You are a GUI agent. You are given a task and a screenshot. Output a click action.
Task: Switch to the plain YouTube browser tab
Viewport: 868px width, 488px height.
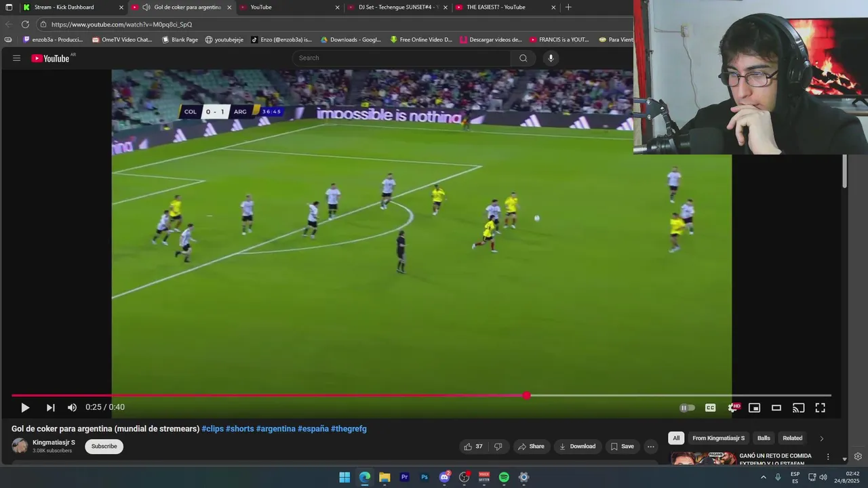click(x=290, y=7)
